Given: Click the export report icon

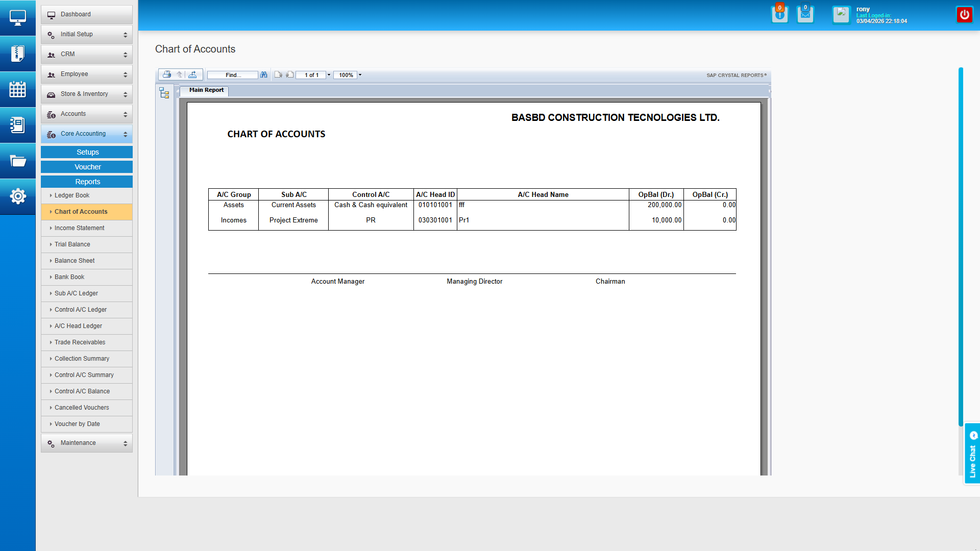Looking at the screenshot, I should coord(192,74).
